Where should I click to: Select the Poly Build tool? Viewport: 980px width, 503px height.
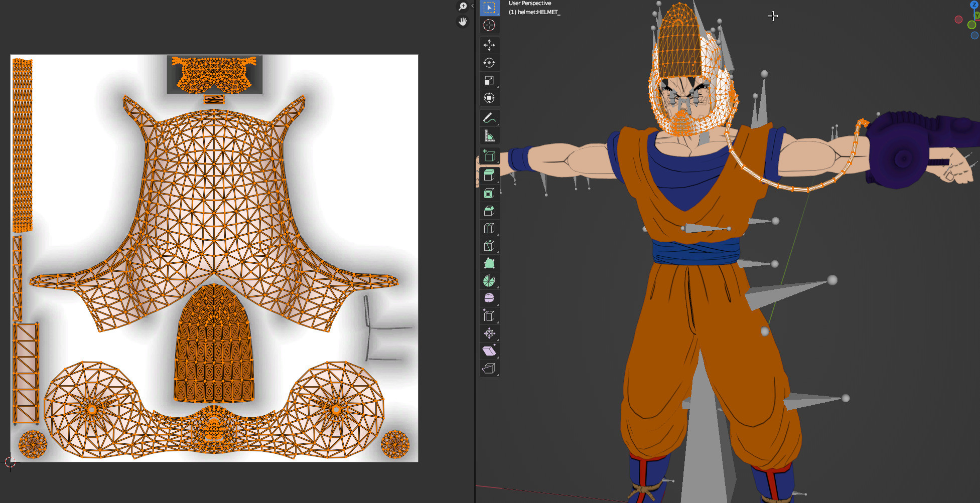(x=489, y=263)
